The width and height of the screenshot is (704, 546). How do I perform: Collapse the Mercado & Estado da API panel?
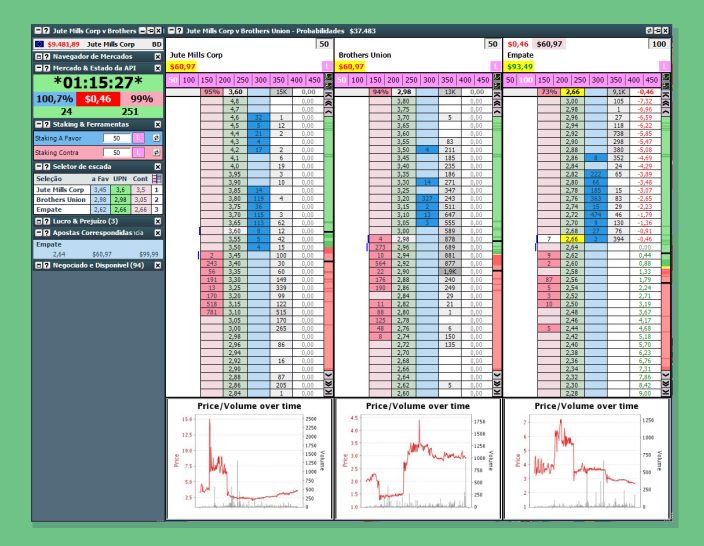pyautogui.click(x=39, y=68)
